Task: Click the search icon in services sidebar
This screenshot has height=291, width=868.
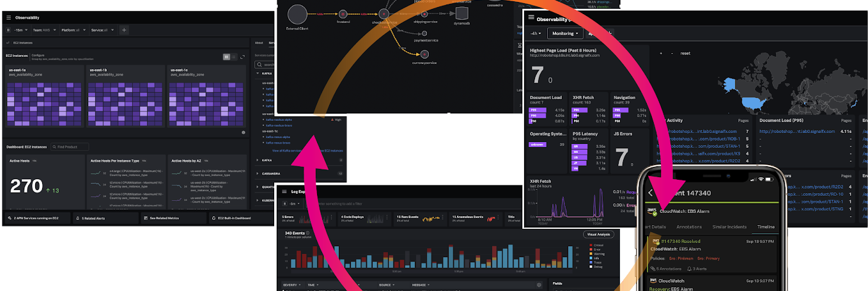Action: (258, 65)
